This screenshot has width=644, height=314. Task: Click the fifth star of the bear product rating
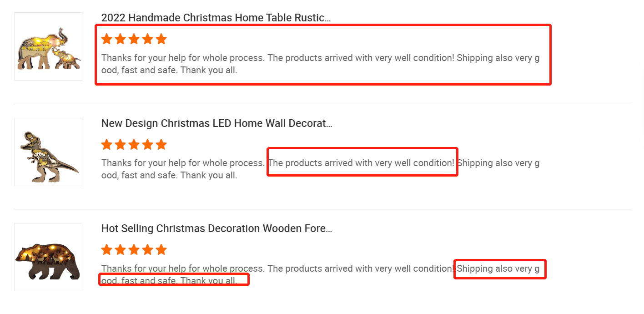click(x=161, y=250)
